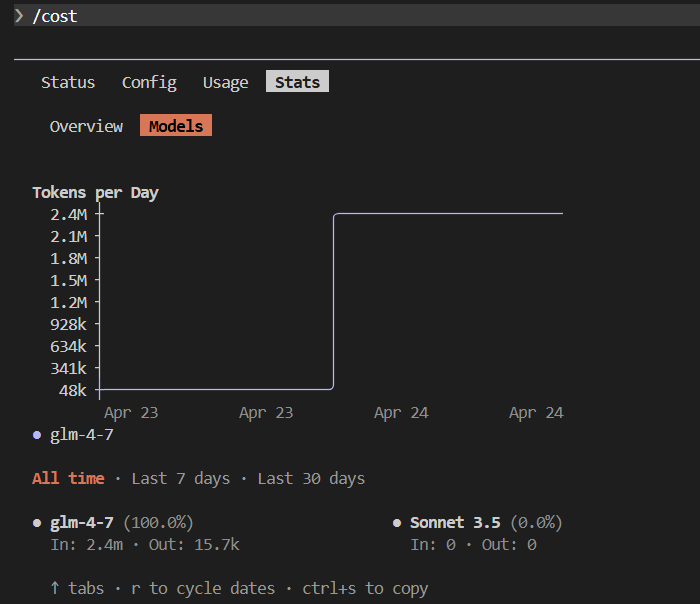Click the glm-4-7 legend label under chart
The height and width of the screenshot is (604, 700).
[x=82, y=434]
